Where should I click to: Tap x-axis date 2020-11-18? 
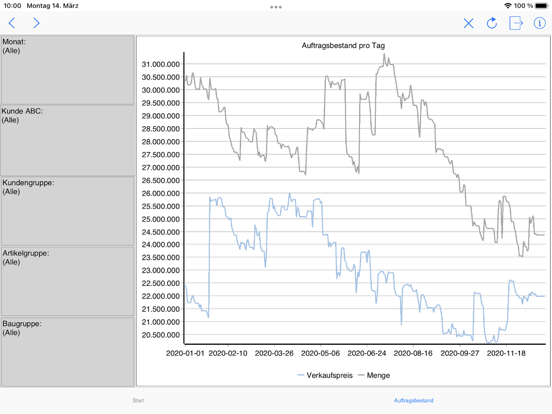point(506,353)
